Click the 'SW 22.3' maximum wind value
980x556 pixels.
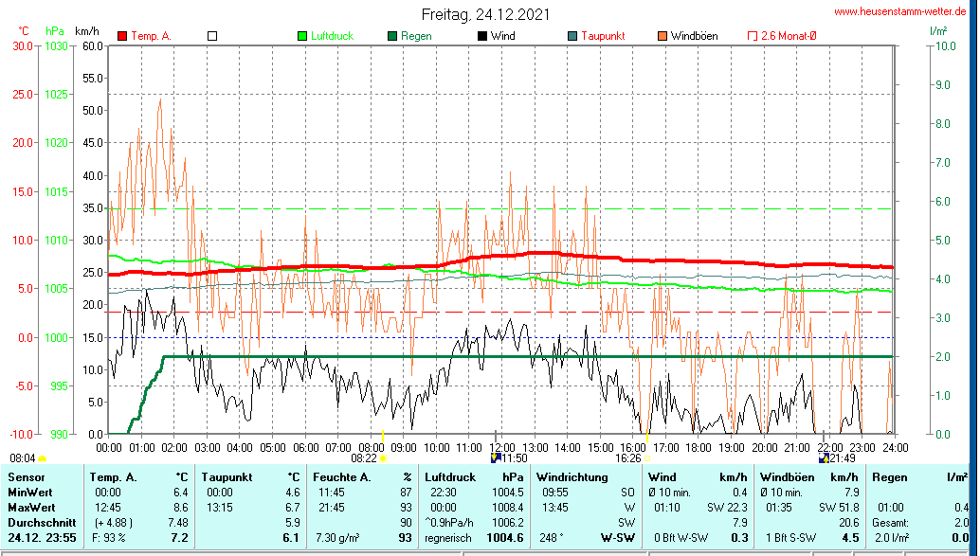point(728,508)
